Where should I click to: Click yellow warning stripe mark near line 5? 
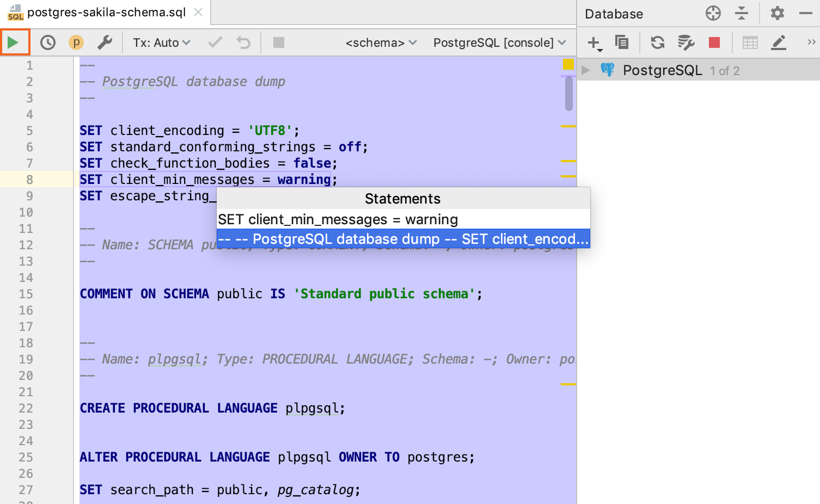[x=568, y=126]
